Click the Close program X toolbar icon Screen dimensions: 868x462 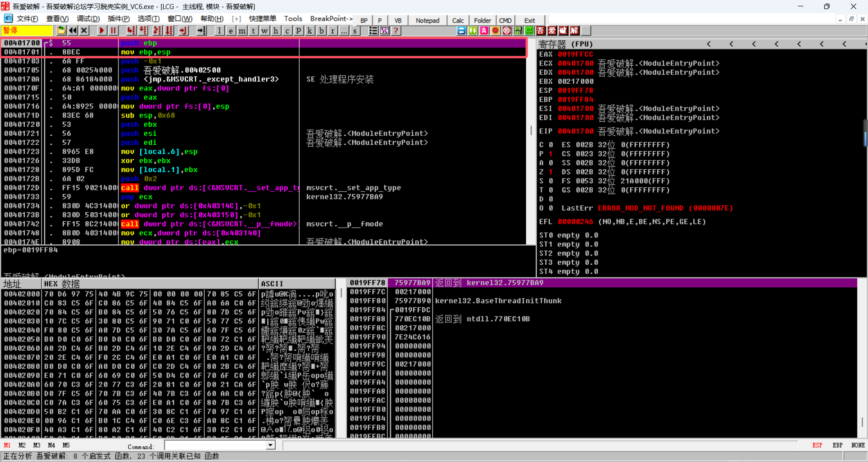coord(84,31)
